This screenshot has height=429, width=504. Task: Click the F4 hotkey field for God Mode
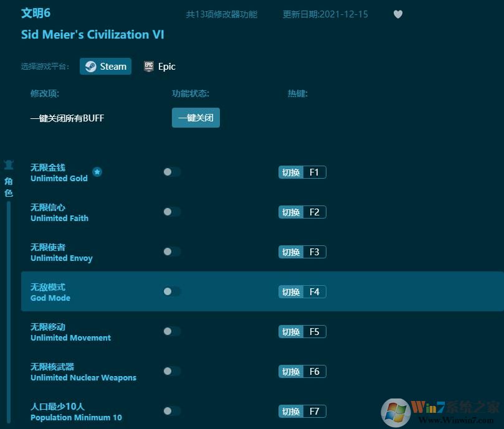click(x=314, y=292)
